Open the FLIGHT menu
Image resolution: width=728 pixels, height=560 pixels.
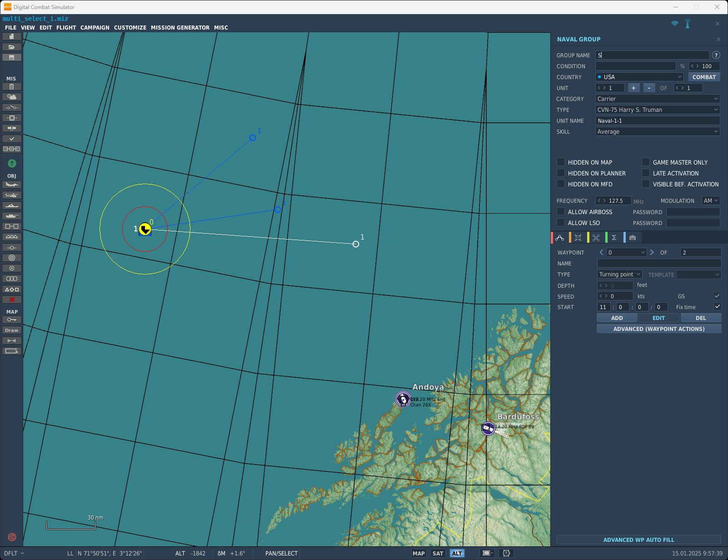coord(66,28)
